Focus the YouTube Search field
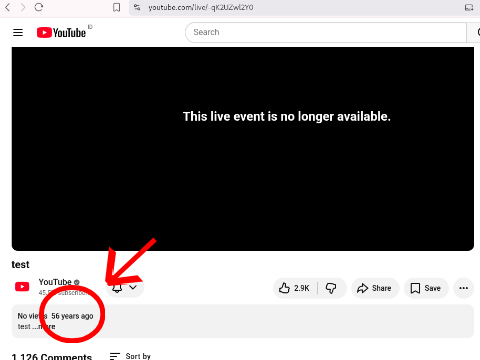 (x=326, y=32)
